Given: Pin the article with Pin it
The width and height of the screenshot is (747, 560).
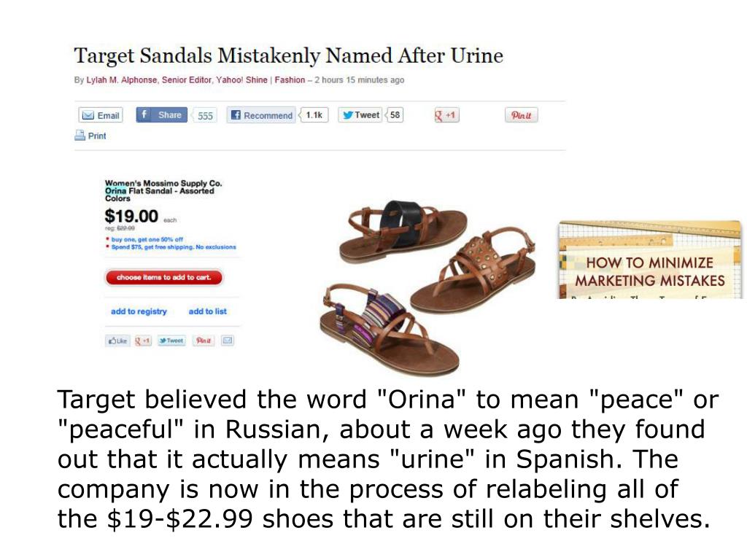Looking at the screenshot, I should click(x=521, y=115).
